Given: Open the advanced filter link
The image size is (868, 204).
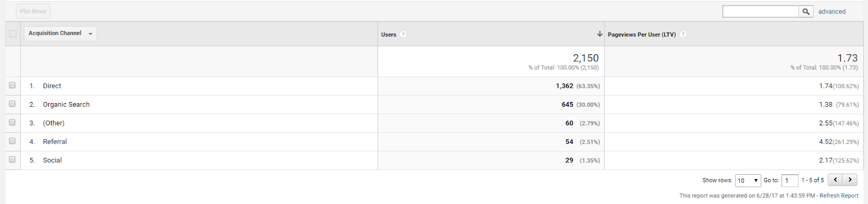Looking at the screenshot, I should (832, 11).
